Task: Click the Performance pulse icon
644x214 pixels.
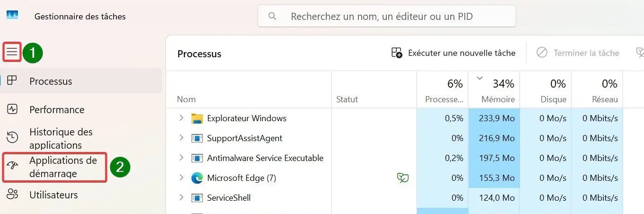Action: [12, 109]
